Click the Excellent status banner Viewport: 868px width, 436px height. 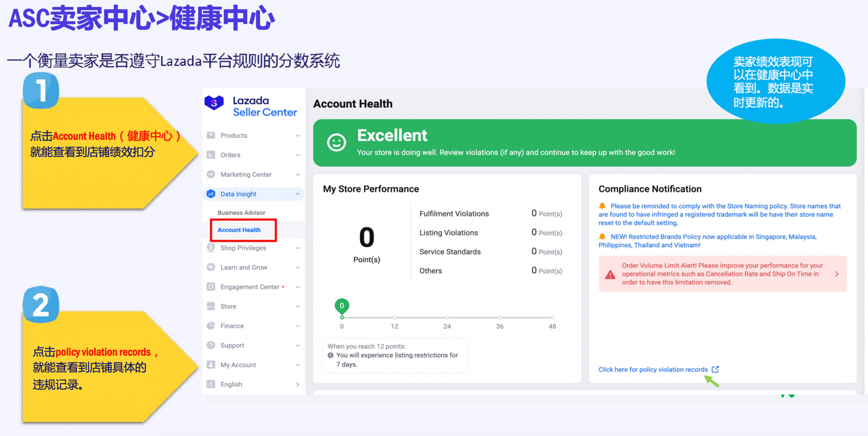(585, 143)
